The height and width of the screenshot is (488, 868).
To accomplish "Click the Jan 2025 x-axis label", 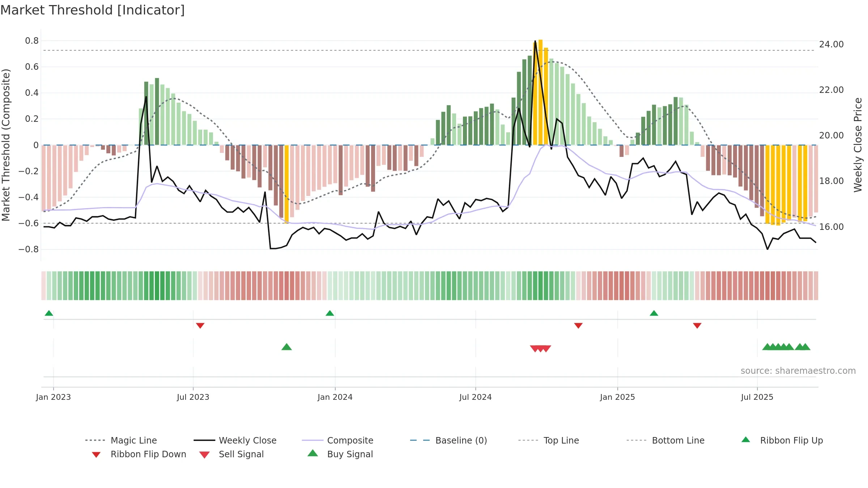I will tap(618, 397).
